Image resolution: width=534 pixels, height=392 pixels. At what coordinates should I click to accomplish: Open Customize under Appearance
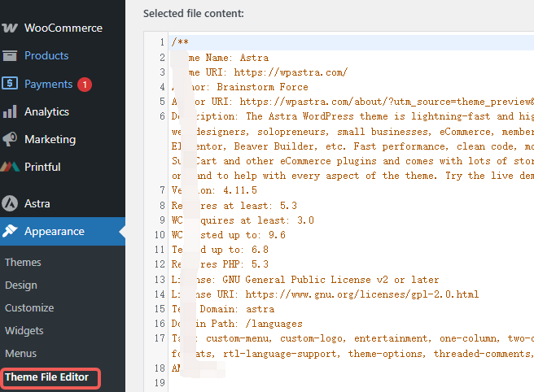point(29,307)
